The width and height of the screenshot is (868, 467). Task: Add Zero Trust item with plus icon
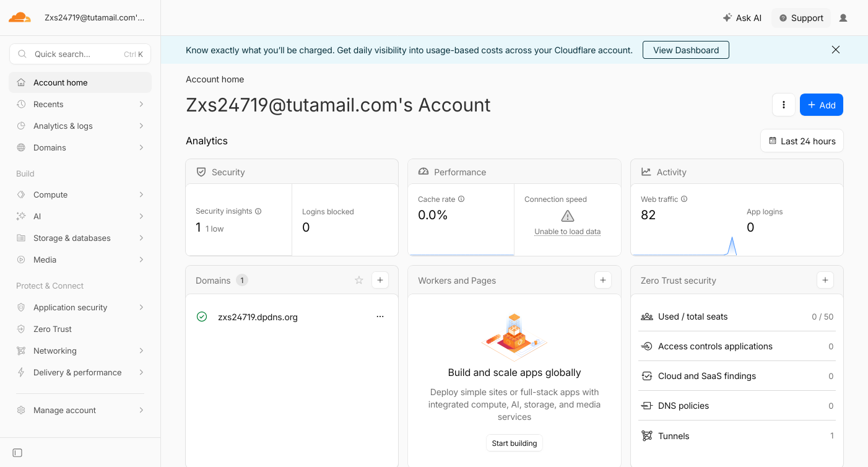point(825,280)
